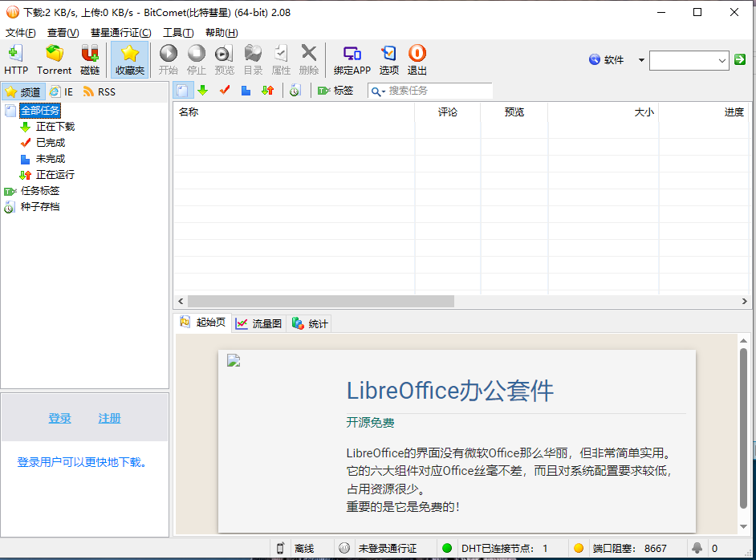The height and width of the screenshot is (560, 756).
Task: Click the 磁链 (magnet link) icon
Action: (x=89, y=58)
